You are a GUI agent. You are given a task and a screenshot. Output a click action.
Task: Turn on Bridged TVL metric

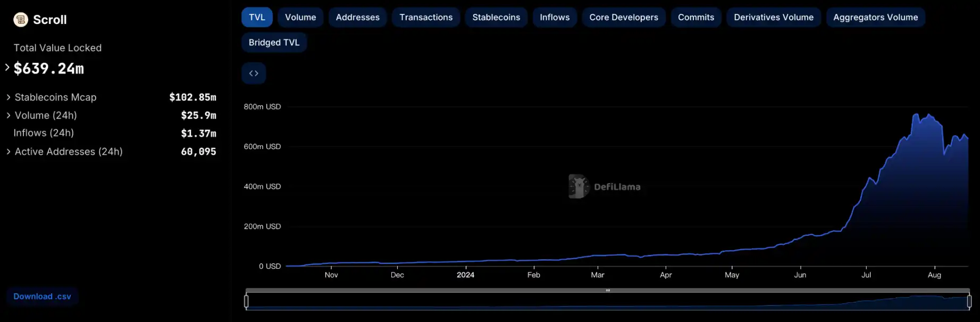[x=274, y=43]
